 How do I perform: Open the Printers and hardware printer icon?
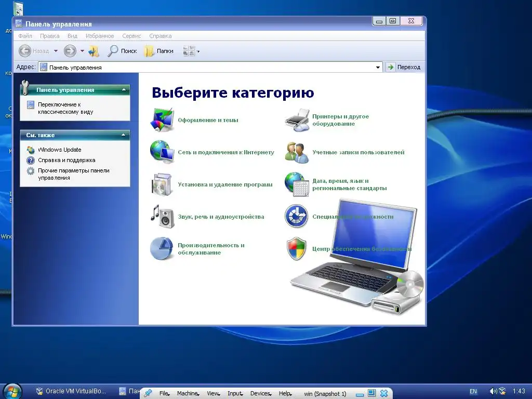click(x=297, y=120)
